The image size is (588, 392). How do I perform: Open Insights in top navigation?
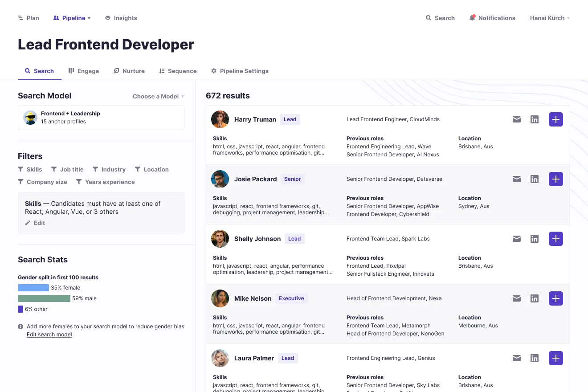click(x=121, y=18)
